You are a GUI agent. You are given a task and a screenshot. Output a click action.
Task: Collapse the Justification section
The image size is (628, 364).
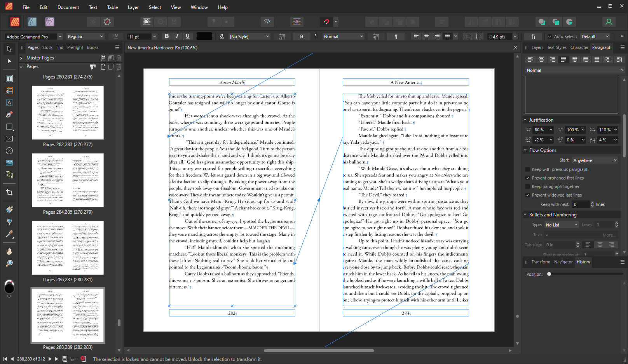(525, 120)
